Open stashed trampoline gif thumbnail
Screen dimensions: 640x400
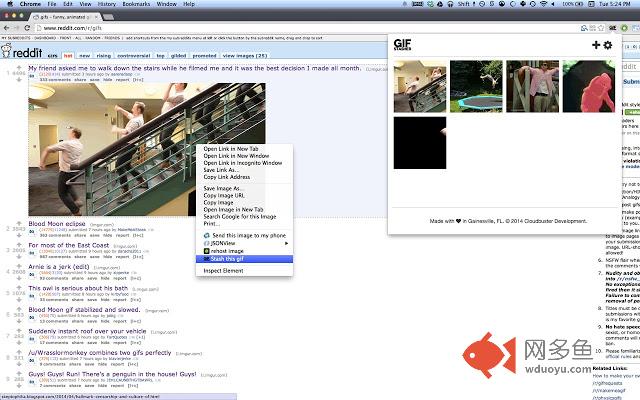(x=476, y=86)
